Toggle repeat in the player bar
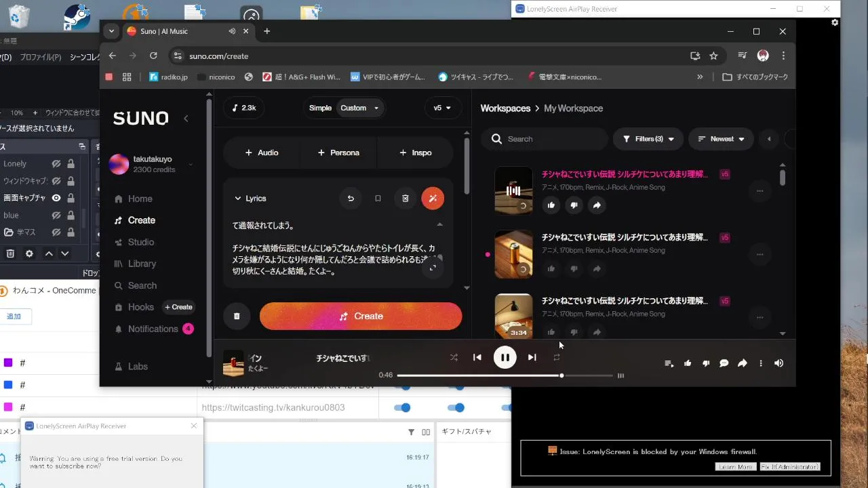The height and width of the screenshot is (488, 868). [557, 357]
